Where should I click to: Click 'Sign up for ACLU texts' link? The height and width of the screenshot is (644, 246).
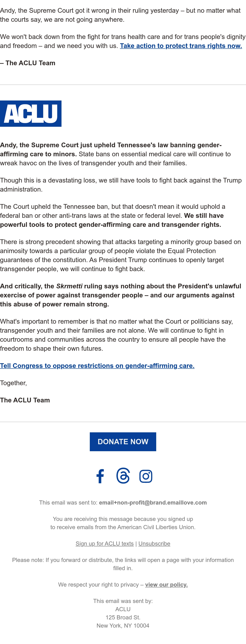pos(105,544)
